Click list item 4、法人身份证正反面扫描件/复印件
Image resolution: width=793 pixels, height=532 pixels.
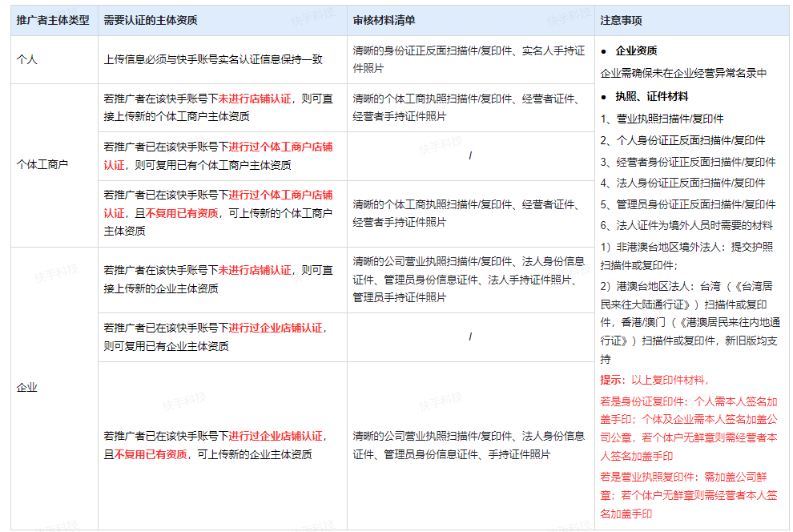click(682, 183)
